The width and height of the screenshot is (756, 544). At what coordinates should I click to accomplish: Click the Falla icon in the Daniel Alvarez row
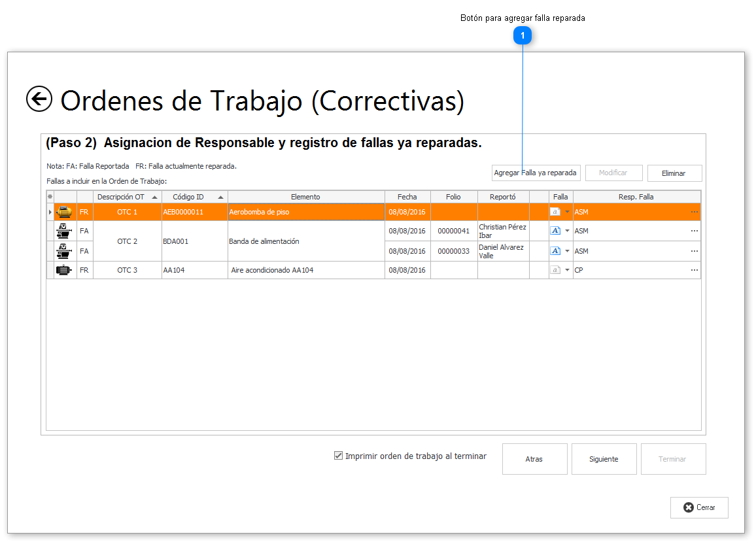pyautogui.click(x=555, y=251)
